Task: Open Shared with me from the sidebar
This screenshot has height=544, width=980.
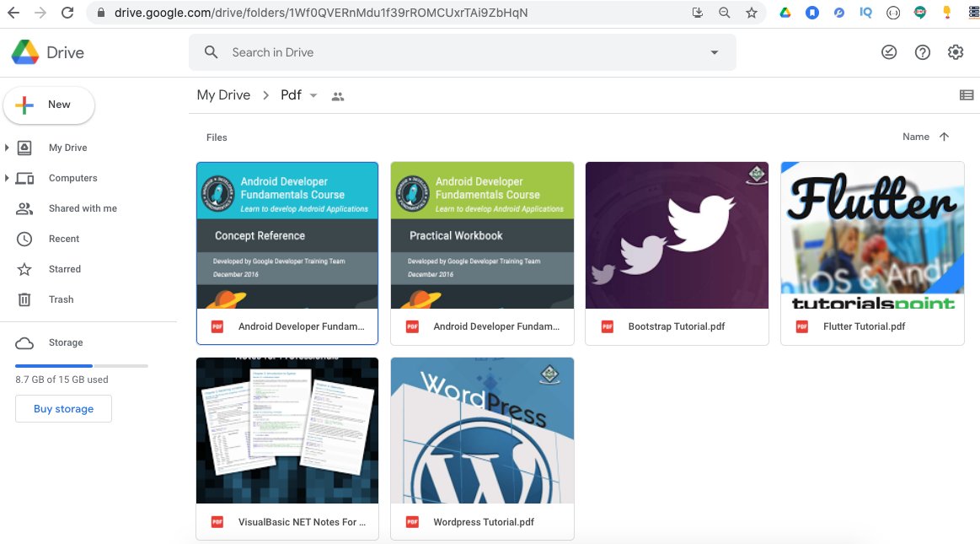Action: pos(83,208)
